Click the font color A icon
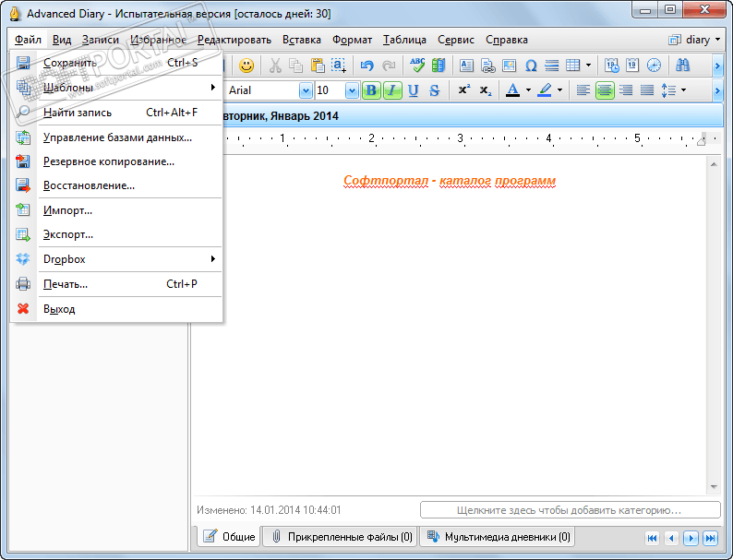The width and height of the screenshot is (733, 560). coord(512,90)
